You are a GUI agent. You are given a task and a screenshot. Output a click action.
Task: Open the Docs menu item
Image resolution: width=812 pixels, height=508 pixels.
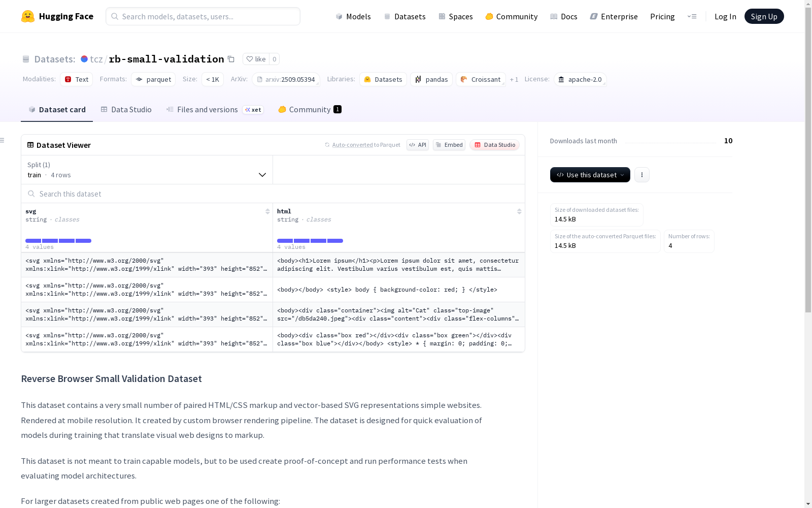point(564,16)
